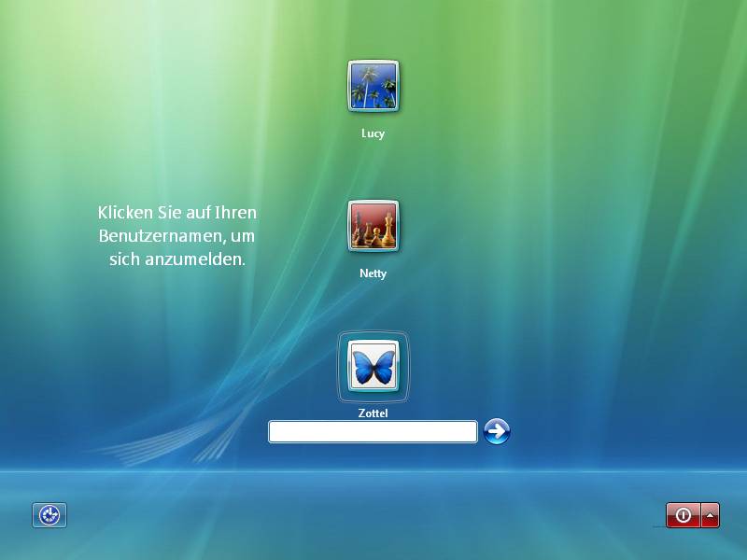747x560 pixels.
Task: Click the red power button
Action: [x=684, y=515]
